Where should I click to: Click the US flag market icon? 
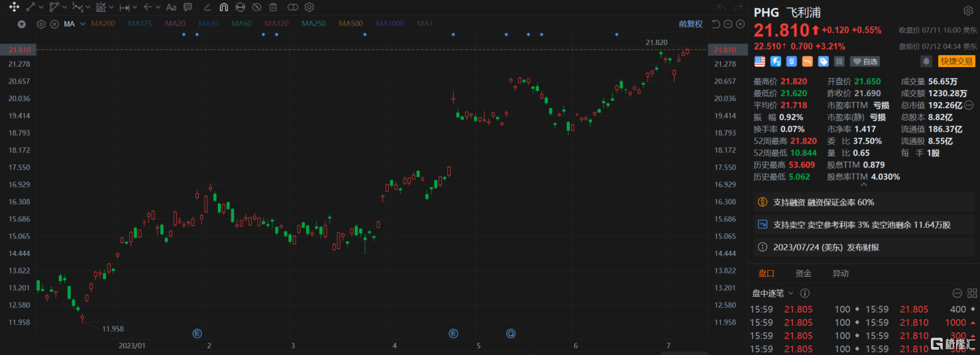click(760, 61)
